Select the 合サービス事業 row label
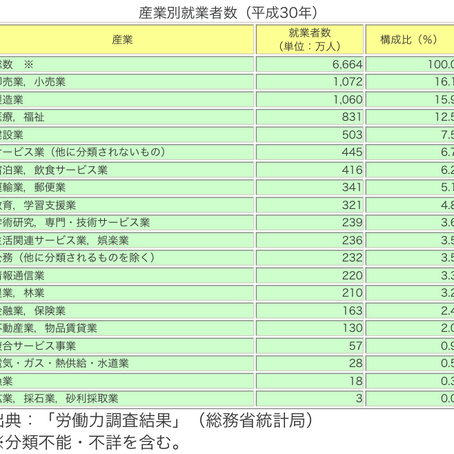454x454 pixels. (39, 346)
